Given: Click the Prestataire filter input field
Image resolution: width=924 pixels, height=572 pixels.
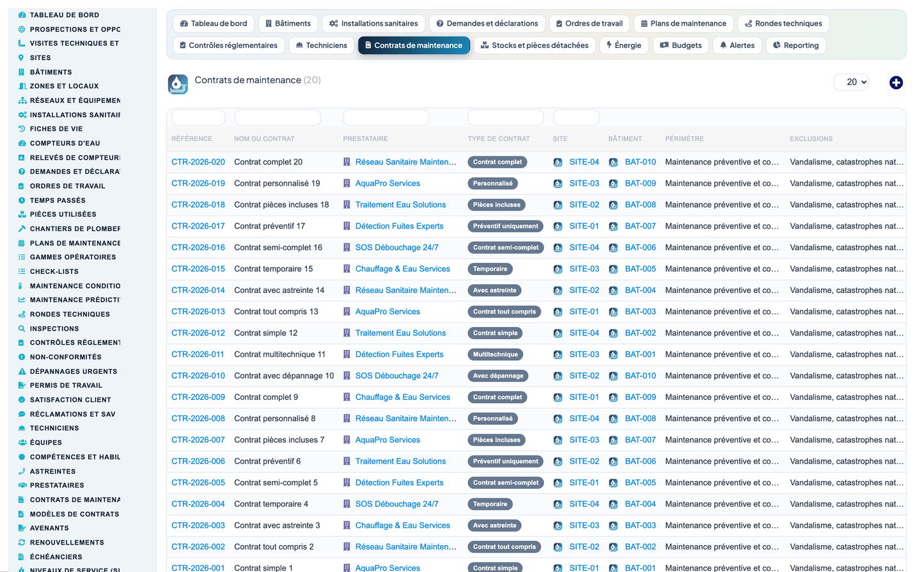Looking at the screenshot, I should click(x=386, y=118).
